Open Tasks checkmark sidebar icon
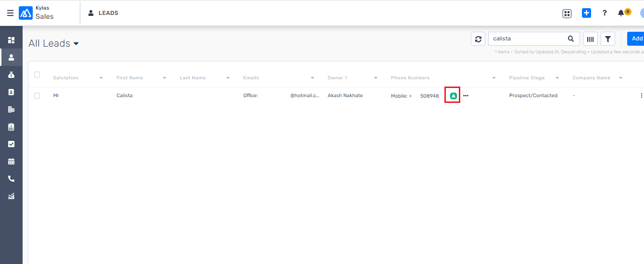 pyautogui.click(x=12, y=144)
